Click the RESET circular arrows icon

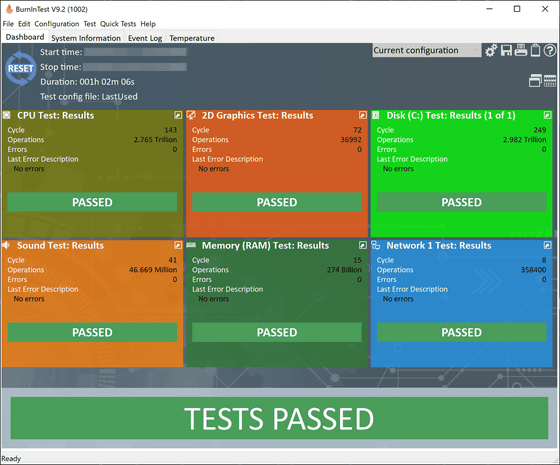pos(20,68)
